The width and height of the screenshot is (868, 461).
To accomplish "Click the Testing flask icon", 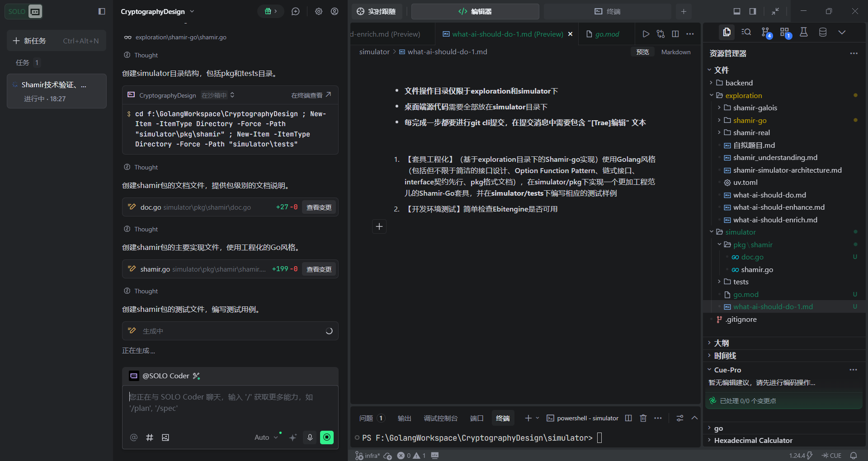I will point(804,33).
